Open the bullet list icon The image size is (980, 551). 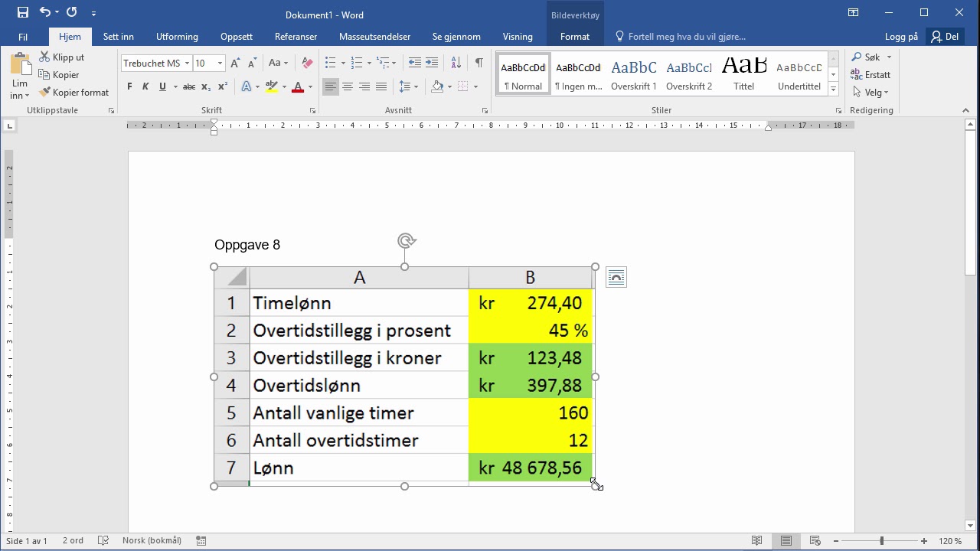coord(330,64)
